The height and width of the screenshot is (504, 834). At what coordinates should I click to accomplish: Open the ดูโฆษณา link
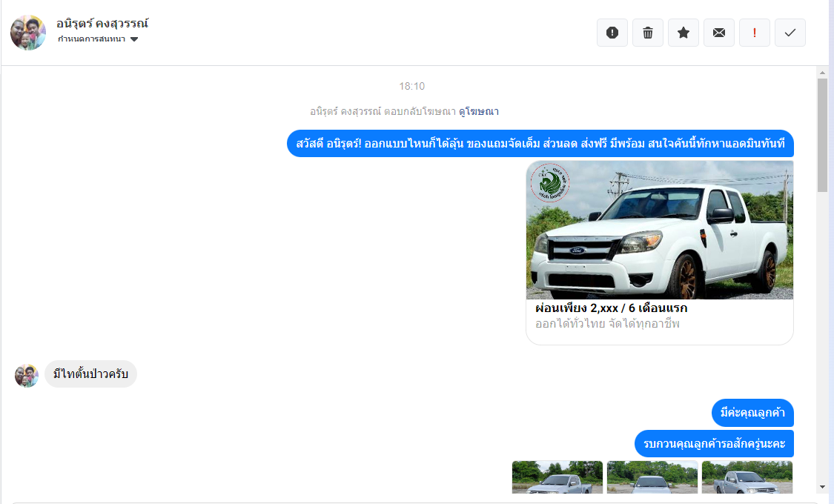tap(479, 112)
